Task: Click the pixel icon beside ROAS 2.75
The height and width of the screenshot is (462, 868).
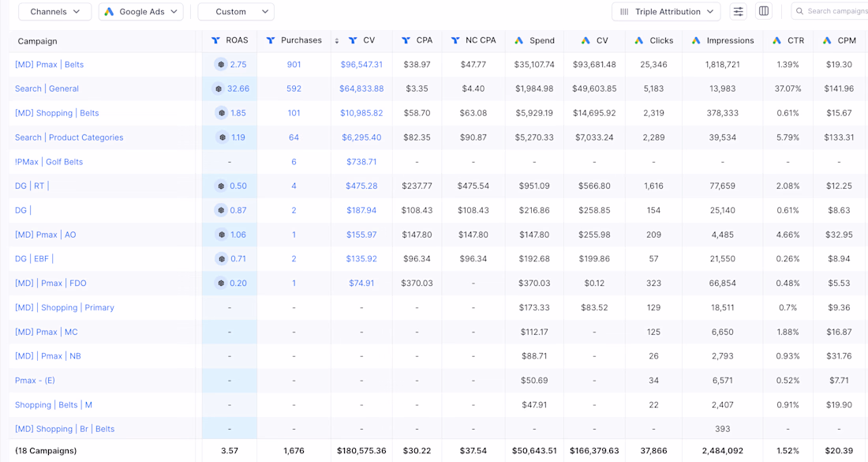Action: [x=221, y=65]
